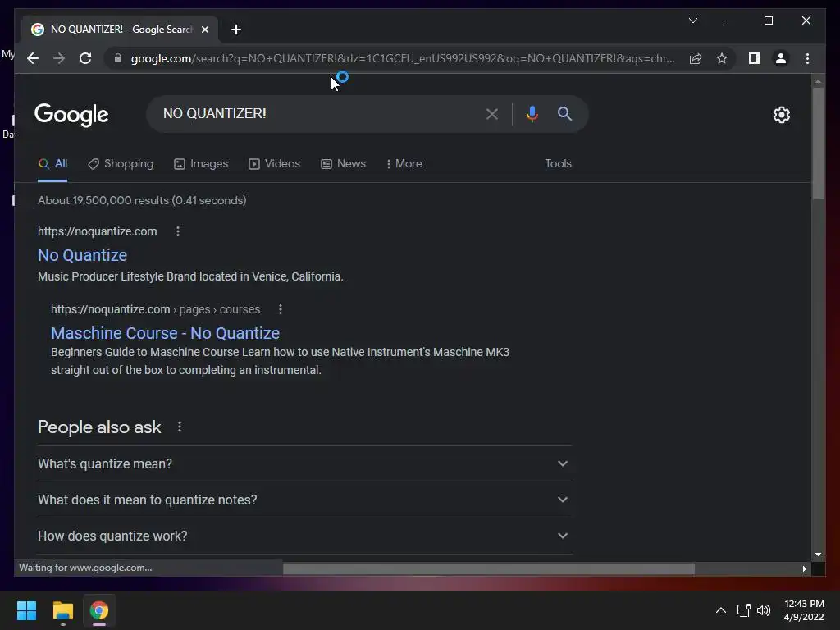Open Chrome profile menu
Screen dimensions: 840x630
[781, 58]
